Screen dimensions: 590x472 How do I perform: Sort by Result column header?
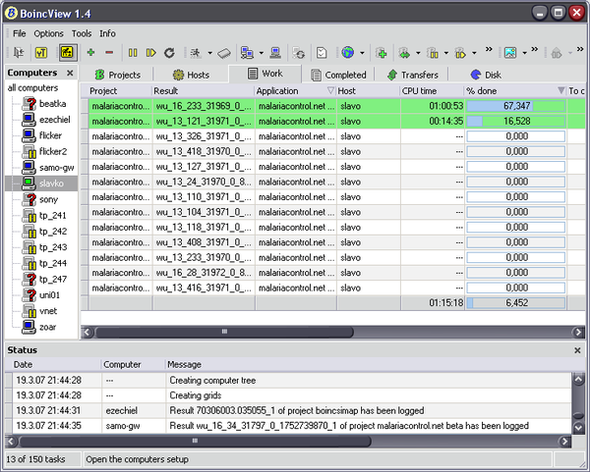pos(203,91)
